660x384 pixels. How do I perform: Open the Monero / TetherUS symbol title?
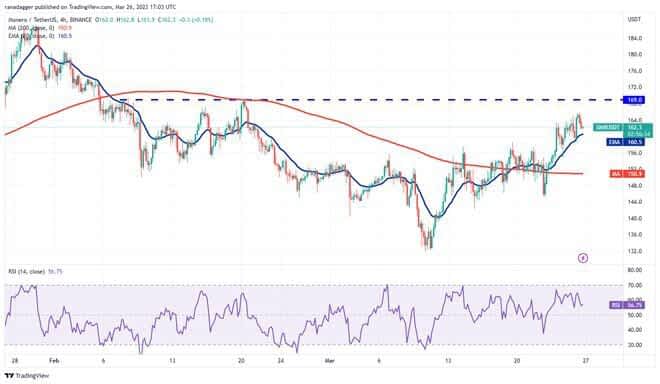pos(32,20)
